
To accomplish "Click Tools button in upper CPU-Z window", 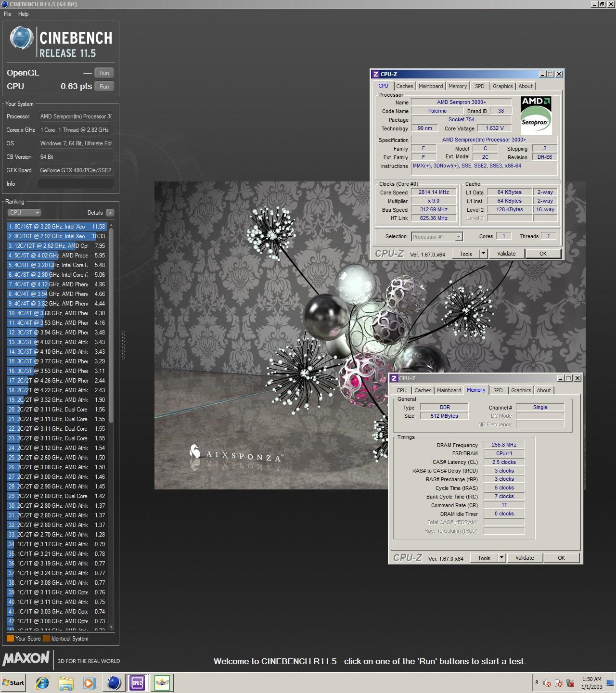I will [x=466, y=254].
